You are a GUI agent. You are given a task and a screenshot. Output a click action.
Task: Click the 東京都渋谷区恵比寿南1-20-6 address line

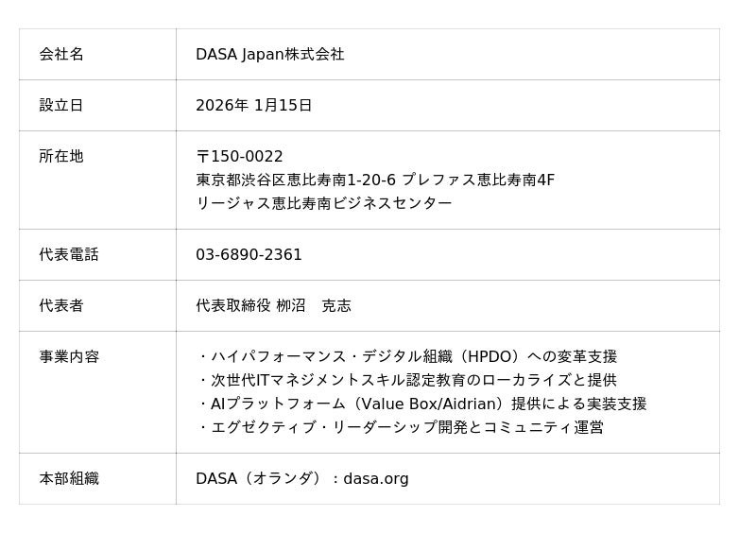pyautogui.click(x=374, y=180)
